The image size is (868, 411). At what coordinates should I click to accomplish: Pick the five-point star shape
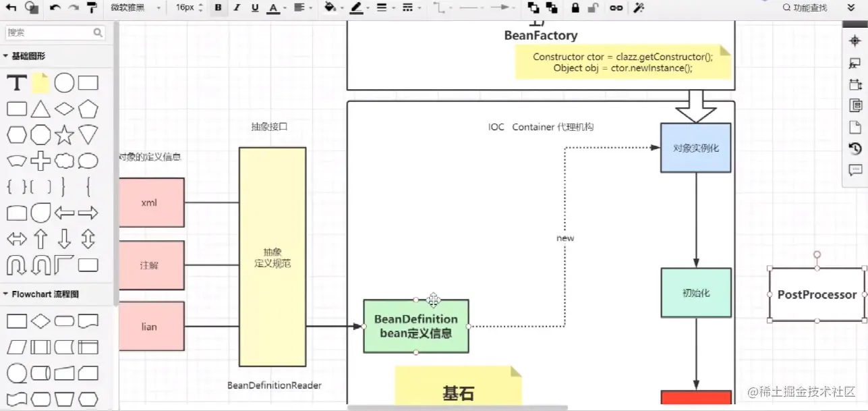click(x=64, y=135)
